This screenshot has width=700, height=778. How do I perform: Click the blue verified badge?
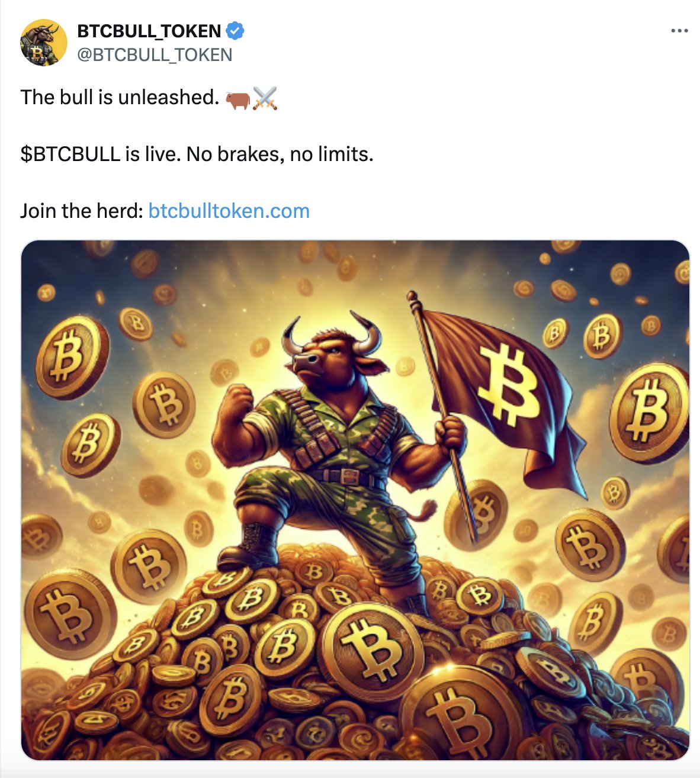point(235,31)
